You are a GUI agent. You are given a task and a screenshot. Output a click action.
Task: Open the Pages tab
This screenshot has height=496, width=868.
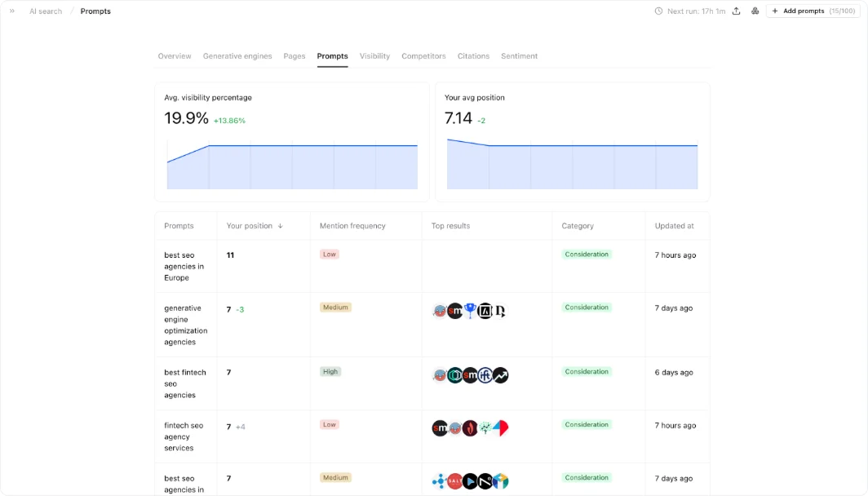[x=294, y=56]
